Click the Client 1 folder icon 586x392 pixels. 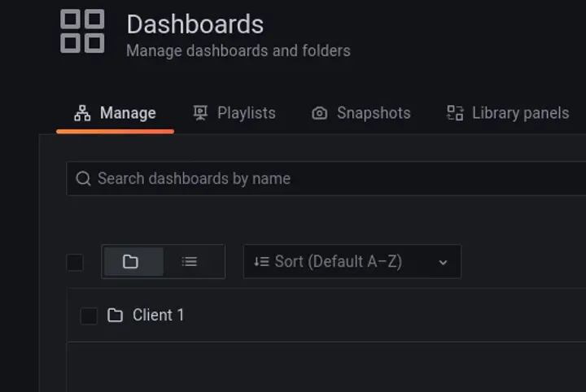pos(115,316)
